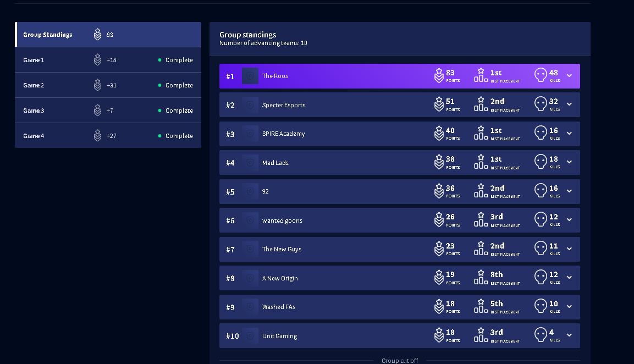Select the Game 3 tab
Screen dimensions: 634x364
(108, 111)
